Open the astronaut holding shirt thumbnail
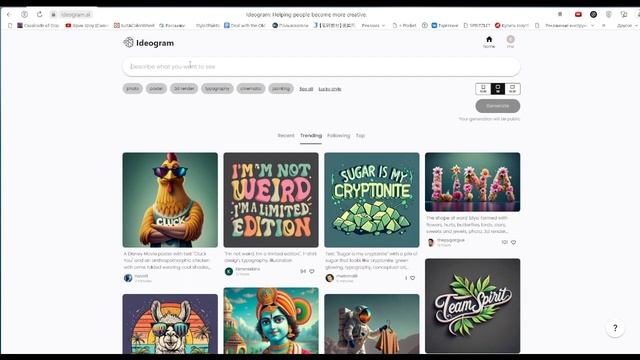640x360 pixels. (372, 324)
